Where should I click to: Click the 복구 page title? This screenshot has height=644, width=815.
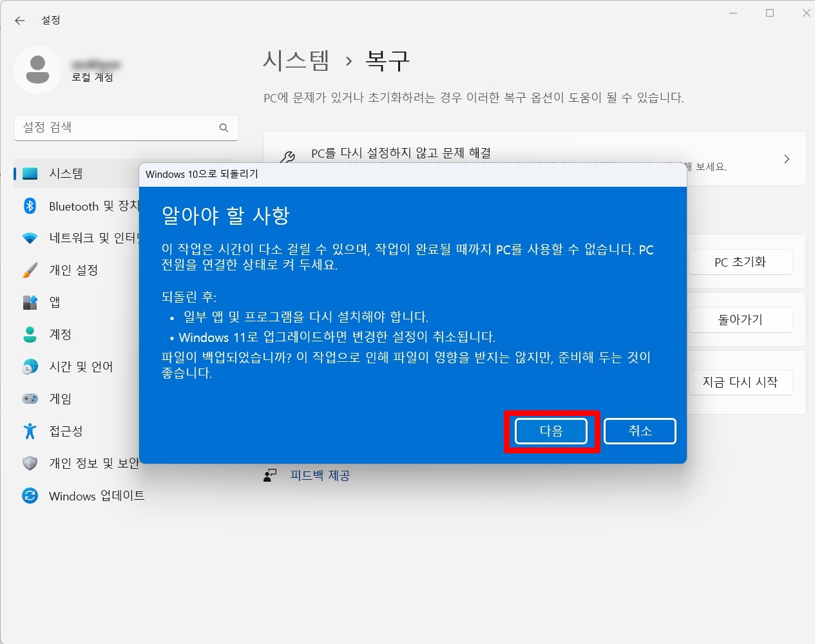point(387,61)
